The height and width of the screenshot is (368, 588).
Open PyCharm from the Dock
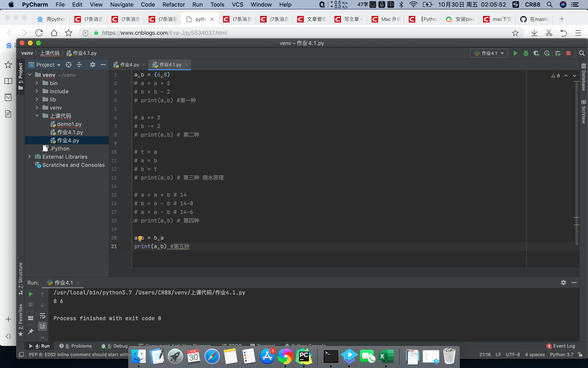click(304, 356)
